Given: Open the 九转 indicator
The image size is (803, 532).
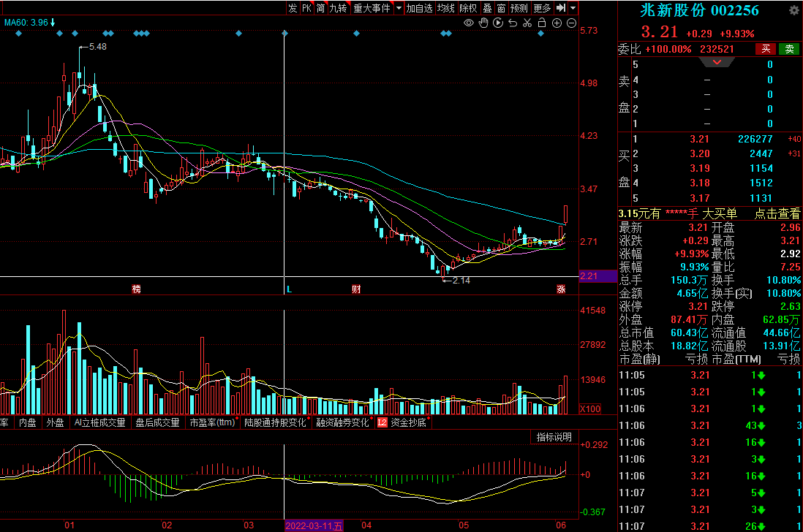Looking at the screenshot, I should click(x=338, y=7).
